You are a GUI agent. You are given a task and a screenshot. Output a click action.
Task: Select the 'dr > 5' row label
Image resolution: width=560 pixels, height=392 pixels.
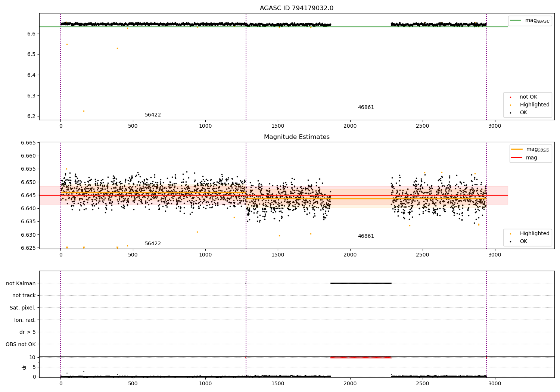pos(28,332)
